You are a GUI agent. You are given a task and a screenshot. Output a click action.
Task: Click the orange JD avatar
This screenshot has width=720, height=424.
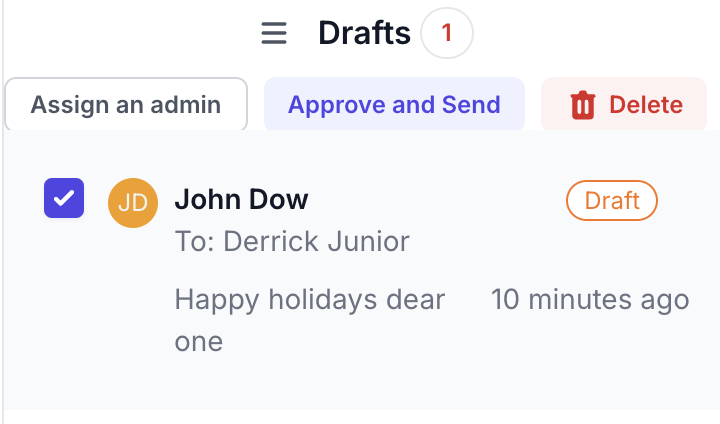point(132,203)
